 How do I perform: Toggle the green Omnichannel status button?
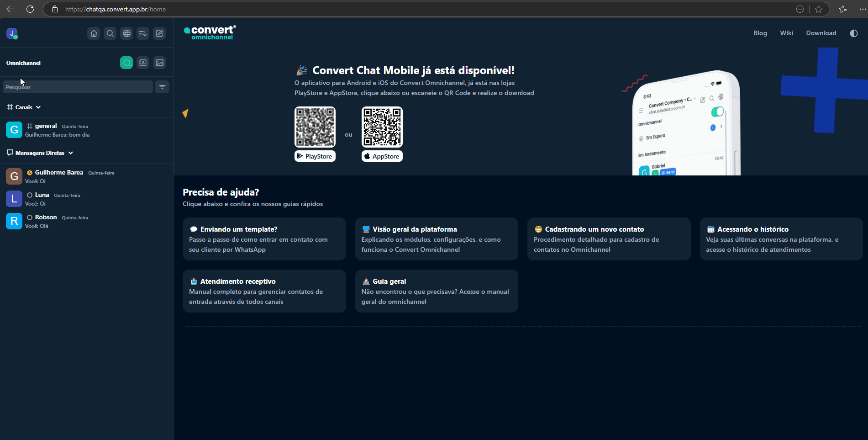coord(126,63)
